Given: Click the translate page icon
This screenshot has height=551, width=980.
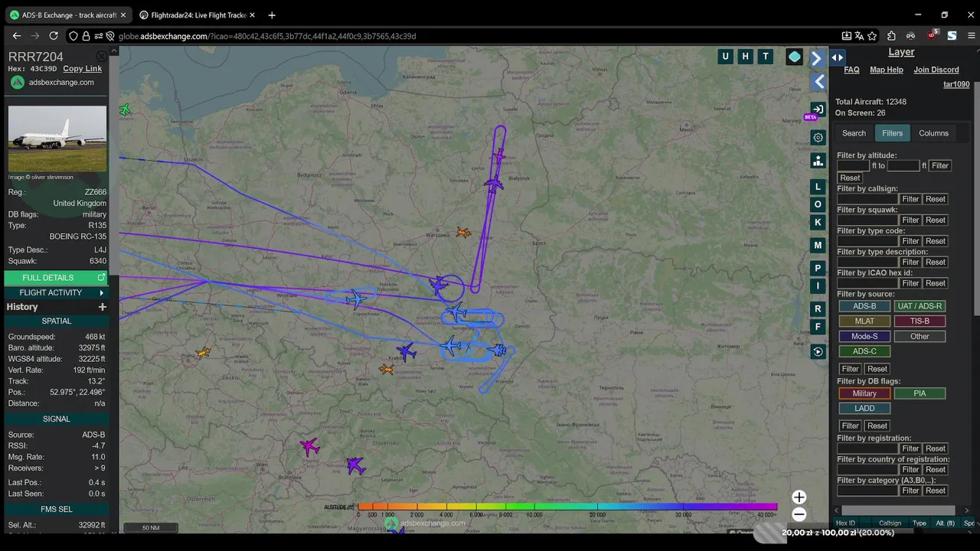Looking at the screenshot, I should (x=860, y=36).
